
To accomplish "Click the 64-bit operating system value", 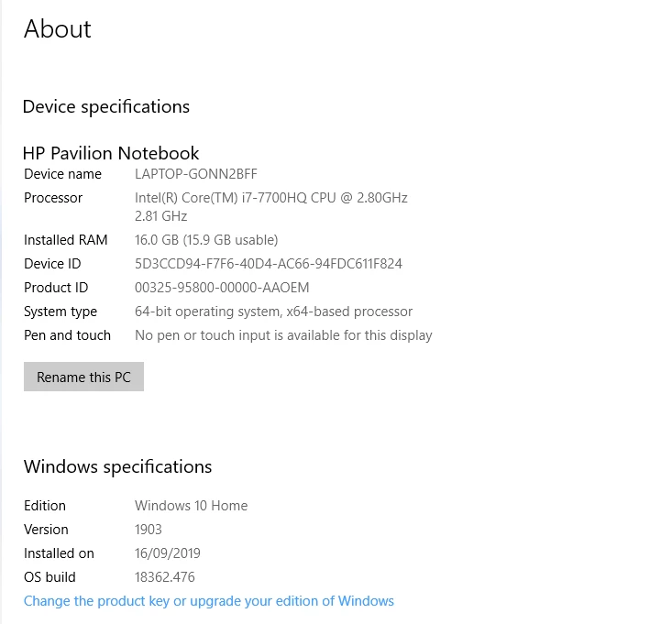I will (273, 312).
